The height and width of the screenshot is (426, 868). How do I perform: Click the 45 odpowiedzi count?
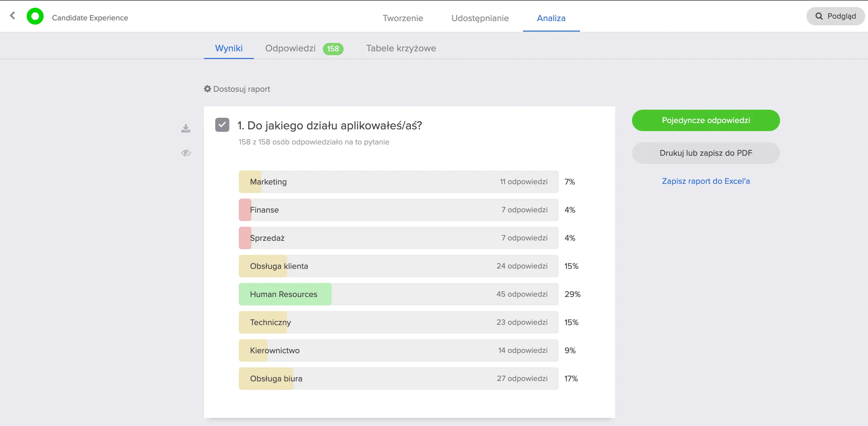tap(522, 294)
